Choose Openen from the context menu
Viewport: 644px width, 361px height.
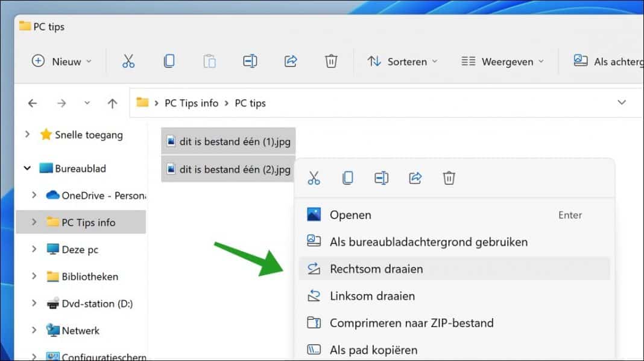point(350,214)
